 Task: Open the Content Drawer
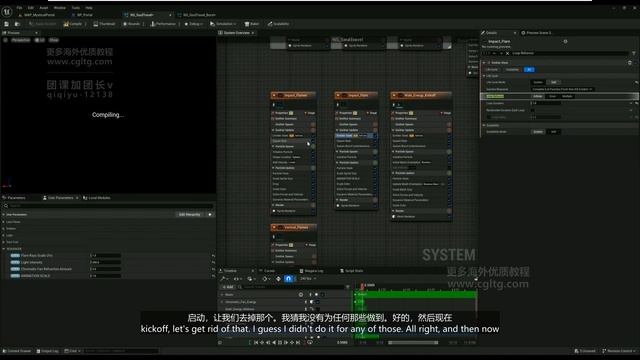(17, 351)
